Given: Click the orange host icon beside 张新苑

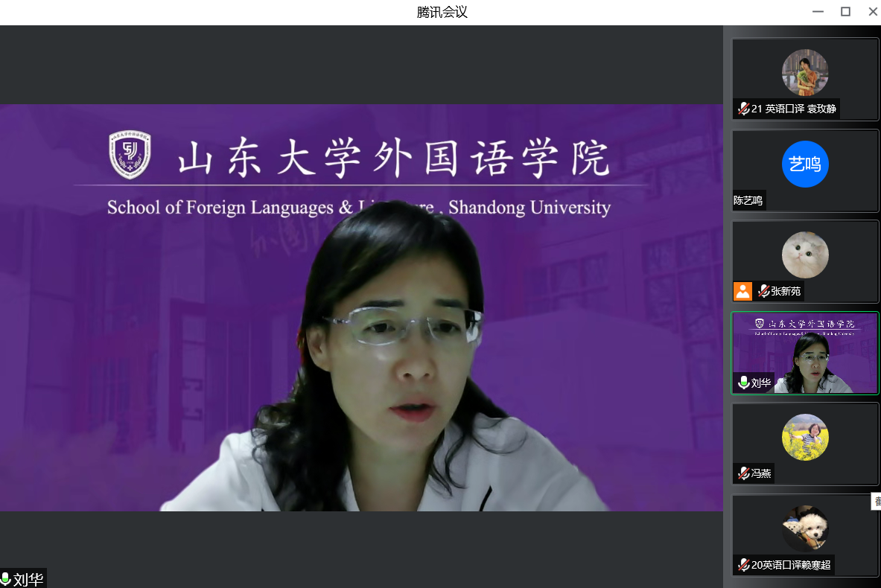Looking at the screenshot, I should pyautogui.click(x=742, y=291).
